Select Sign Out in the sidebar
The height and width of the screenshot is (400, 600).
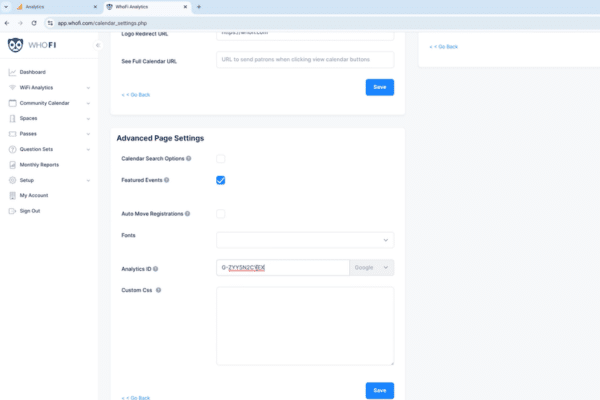30,211
